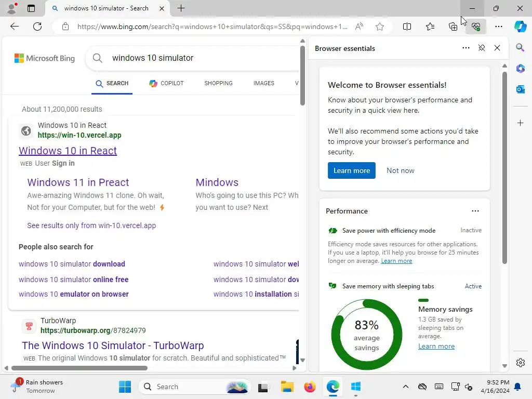The height and width of the screenshot is (399, 532).
Task: Click the Bing search box text
Action: (x=153, y=58)
